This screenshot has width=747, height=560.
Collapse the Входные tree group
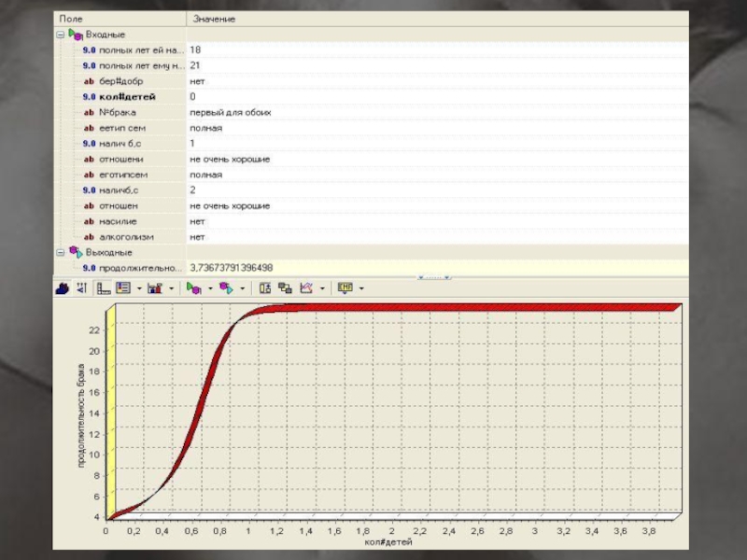60,34
